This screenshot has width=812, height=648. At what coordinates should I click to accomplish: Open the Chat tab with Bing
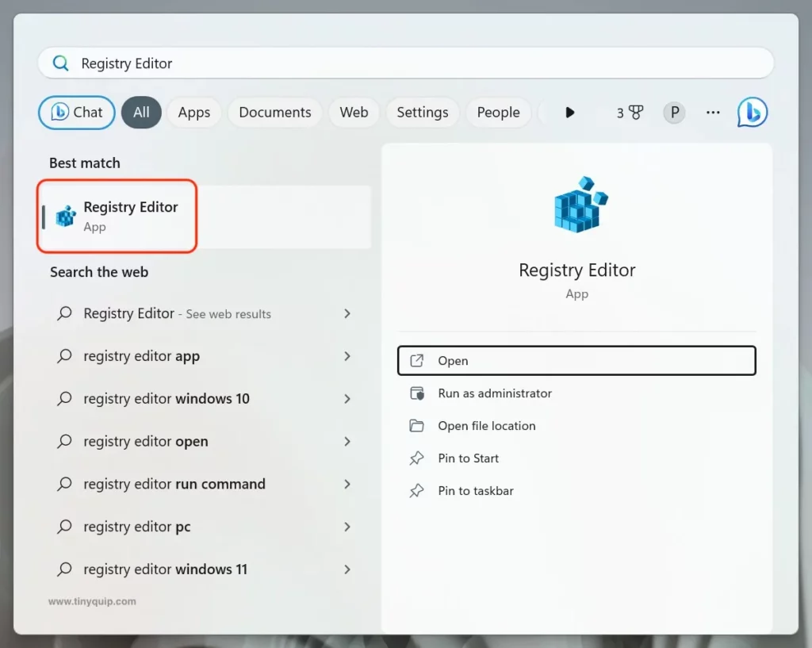pos(77,113)
